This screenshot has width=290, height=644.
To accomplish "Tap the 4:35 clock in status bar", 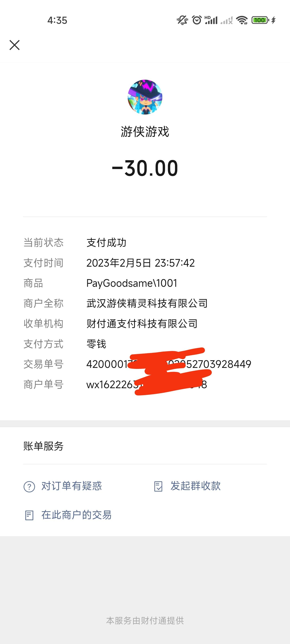I will (57, 21).
